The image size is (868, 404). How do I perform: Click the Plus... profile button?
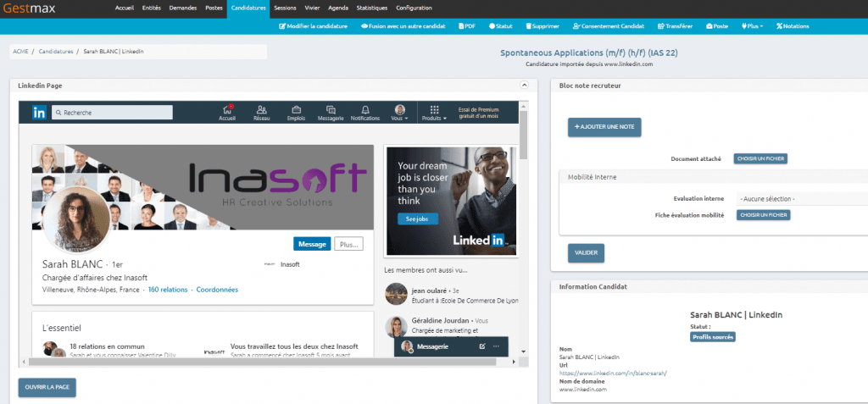[x=348, y=244]
